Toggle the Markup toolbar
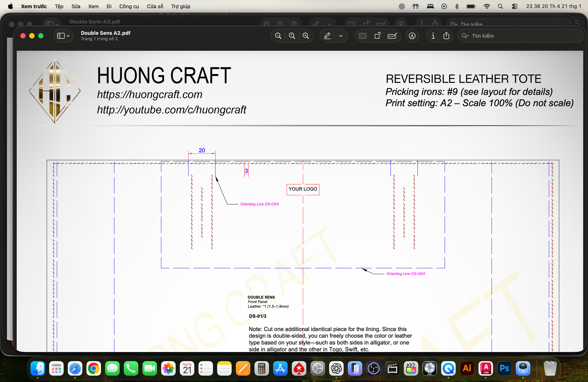588x382 pixels. pos(412,36)
